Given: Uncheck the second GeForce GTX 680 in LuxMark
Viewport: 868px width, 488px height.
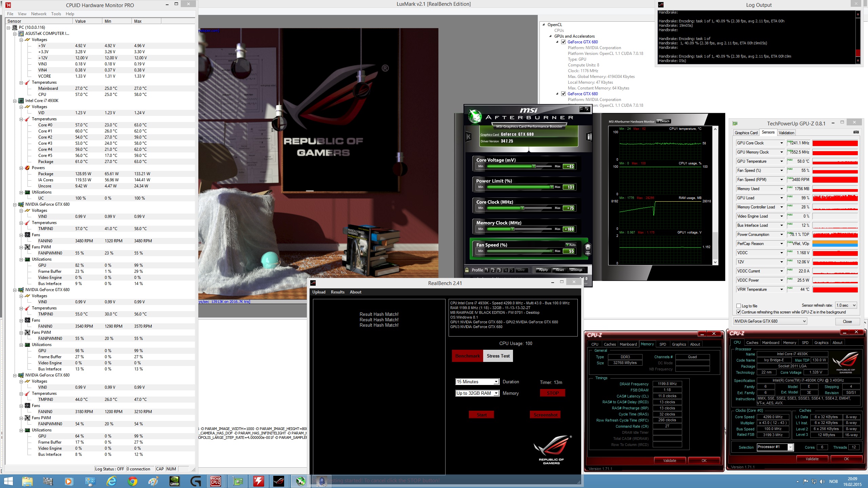Looking at the screenshot, I should [564, 94].
